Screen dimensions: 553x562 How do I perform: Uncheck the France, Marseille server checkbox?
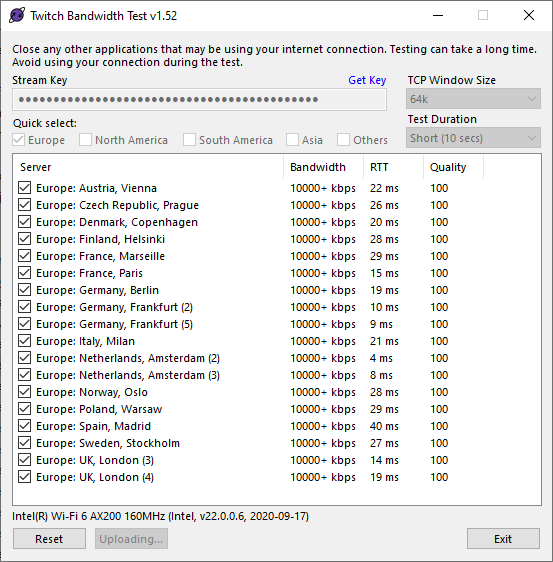coord(24,256)
